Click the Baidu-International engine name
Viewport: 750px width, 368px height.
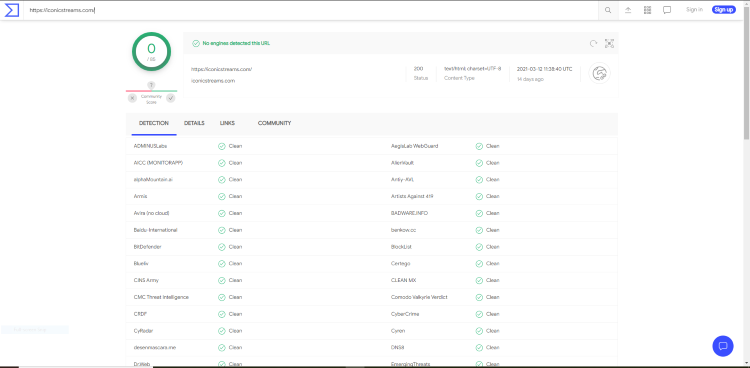click(x=155, y=230)
